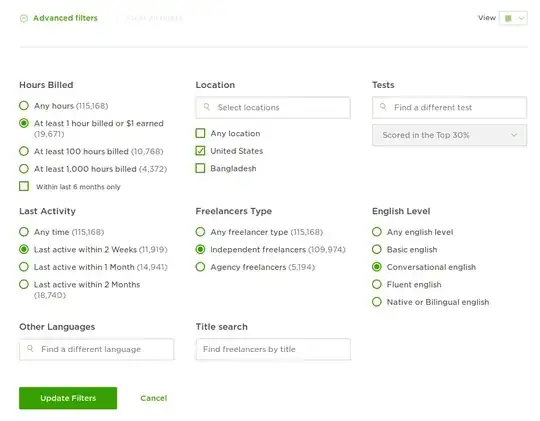The image size is (540, 421).
Task: Click the magnifier icon in Other Languages search
Action: (x=30, y=349)
